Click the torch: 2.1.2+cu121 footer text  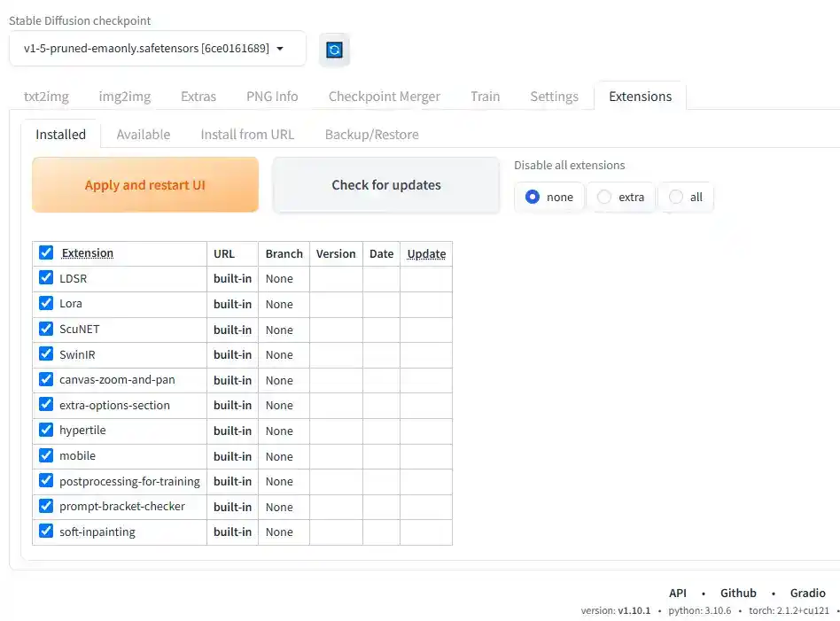coord(789,611)
